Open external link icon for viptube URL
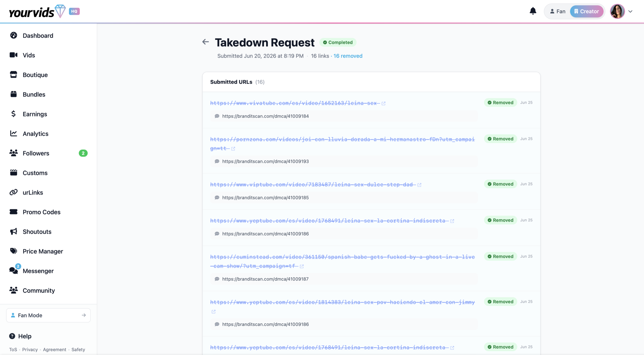The height and width of the screenshot is (355, 644). click(419, 185)
